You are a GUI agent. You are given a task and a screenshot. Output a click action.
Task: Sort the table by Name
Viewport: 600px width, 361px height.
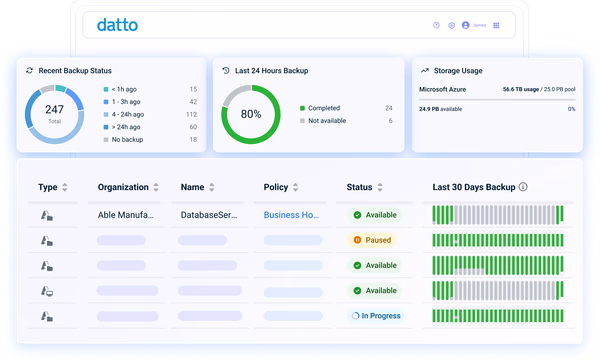point(212,187)
